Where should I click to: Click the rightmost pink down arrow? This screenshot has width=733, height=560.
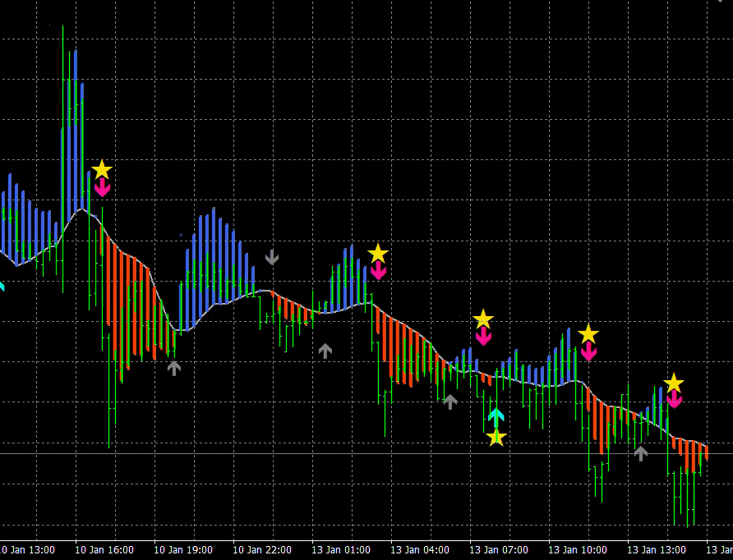pyautogui.click(x=674, y=400)
